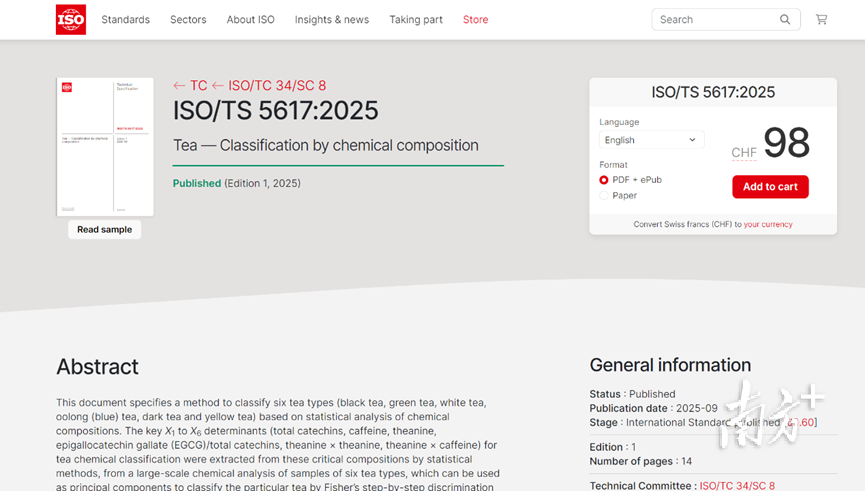The height and width of the screenshot is (491, 865).
Task: Go to About ISO menu item
Action: point(250,19)
